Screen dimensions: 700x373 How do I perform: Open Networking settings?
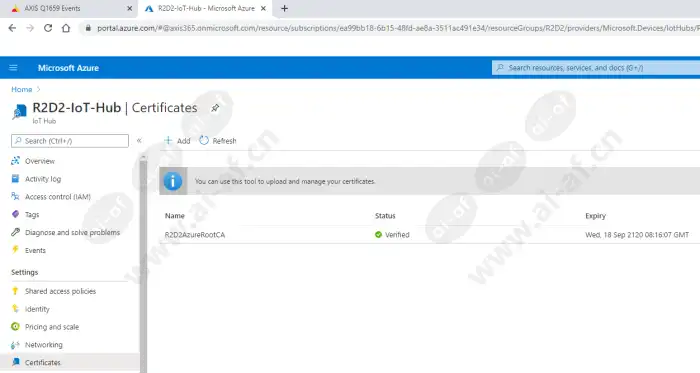44,345
